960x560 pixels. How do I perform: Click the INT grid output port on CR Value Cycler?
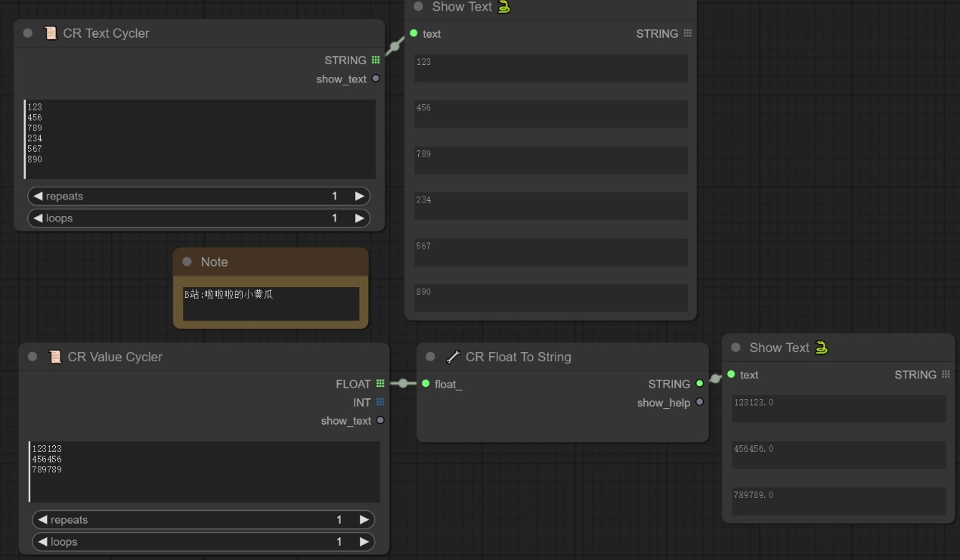380,402
